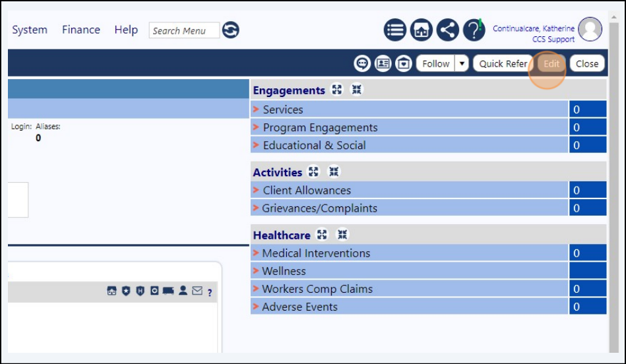Collapse all sections under Activities

[334, 171]
